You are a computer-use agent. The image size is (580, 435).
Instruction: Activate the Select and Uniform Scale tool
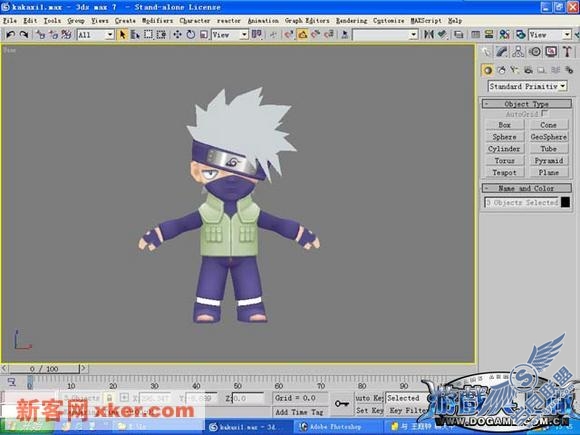tap(204, 35)
